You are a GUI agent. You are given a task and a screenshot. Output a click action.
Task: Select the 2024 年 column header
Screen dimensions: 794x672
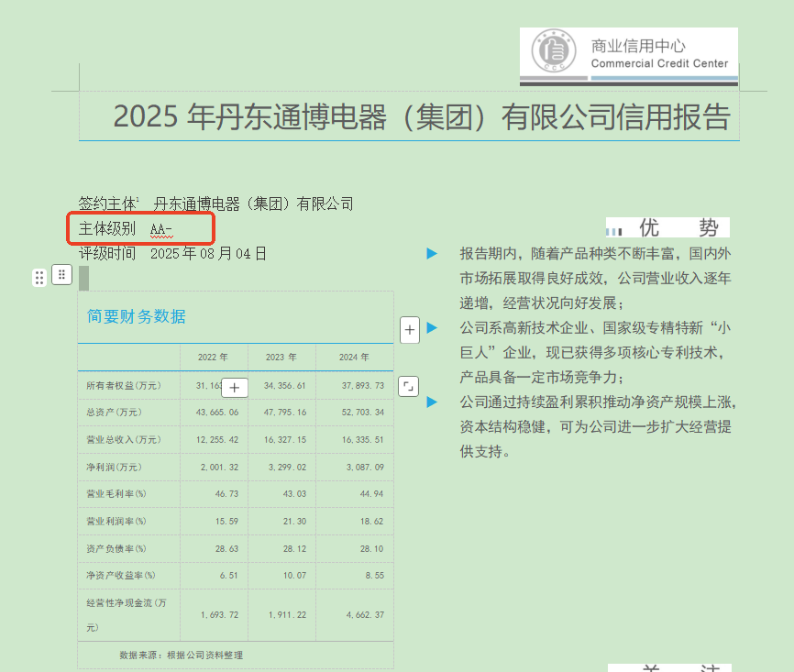click(x=354, y=358)
